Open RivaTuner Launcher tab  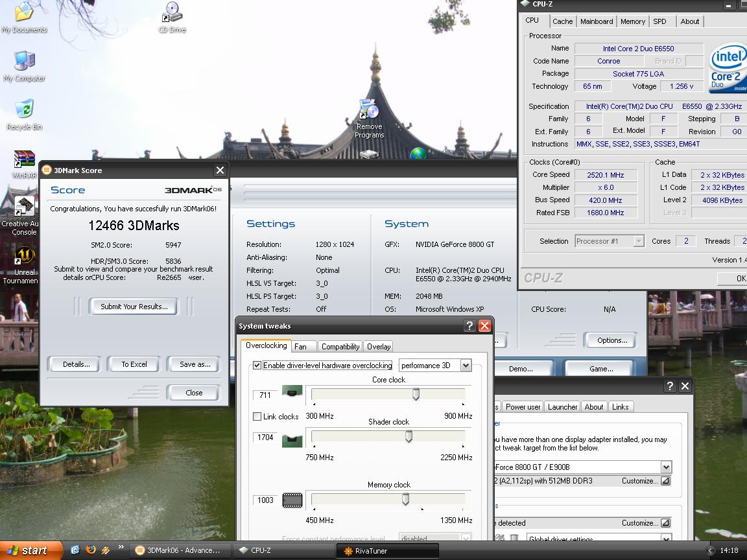(x=563, y=407)
